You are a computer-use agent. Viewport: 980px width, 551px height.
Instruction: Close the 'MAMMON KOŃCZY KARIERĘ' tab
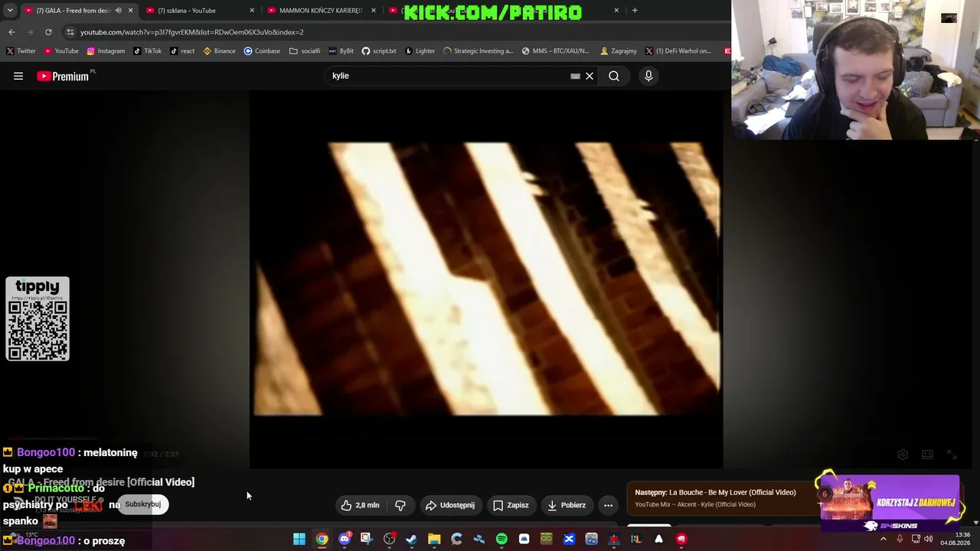(374, 11)
